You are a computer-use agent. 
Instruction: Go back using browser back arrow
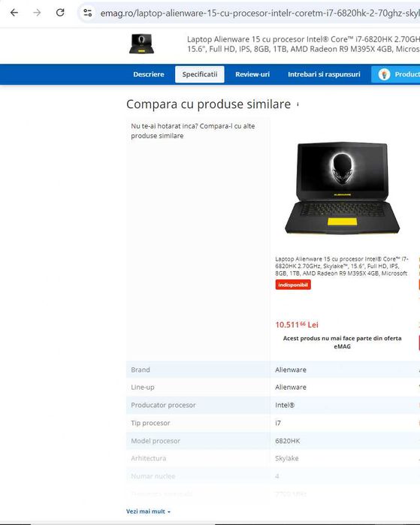tap(14, 13)
